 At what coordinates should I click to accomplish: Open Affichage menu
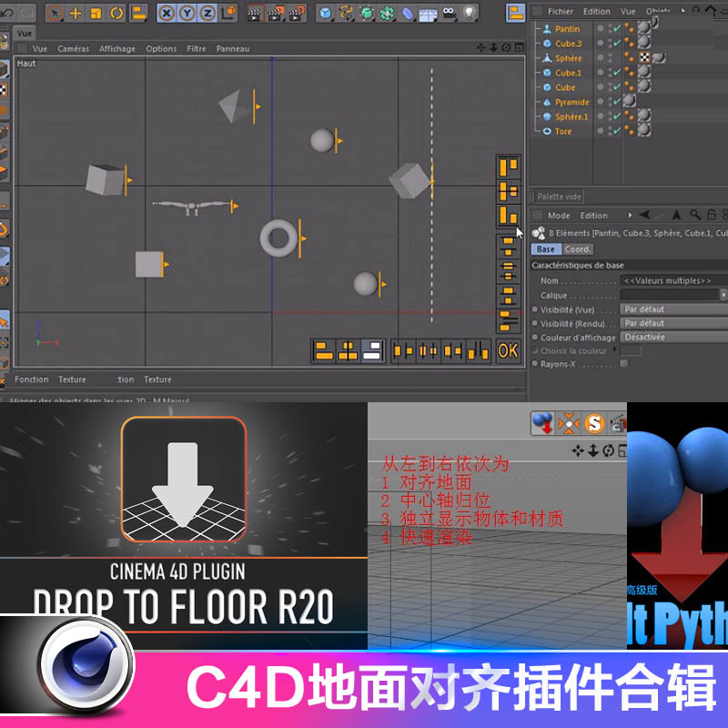(x=117, y=49)
